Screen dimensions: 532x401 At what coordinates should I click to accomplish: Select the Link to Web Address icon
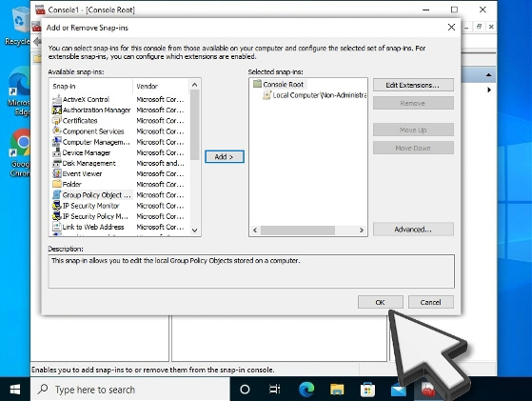point(57,227)
